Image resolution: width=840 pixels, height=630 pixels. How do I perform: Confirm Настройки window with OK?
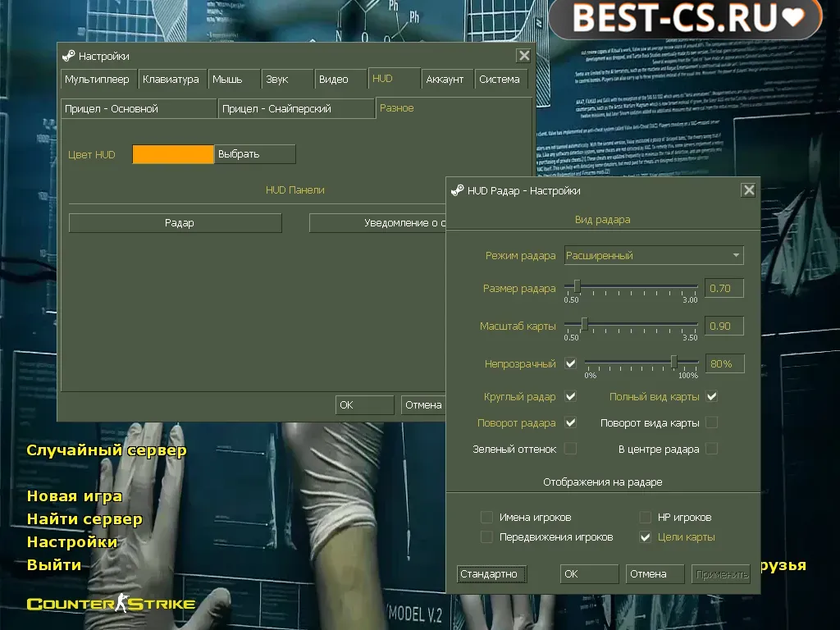coord(365,405)
